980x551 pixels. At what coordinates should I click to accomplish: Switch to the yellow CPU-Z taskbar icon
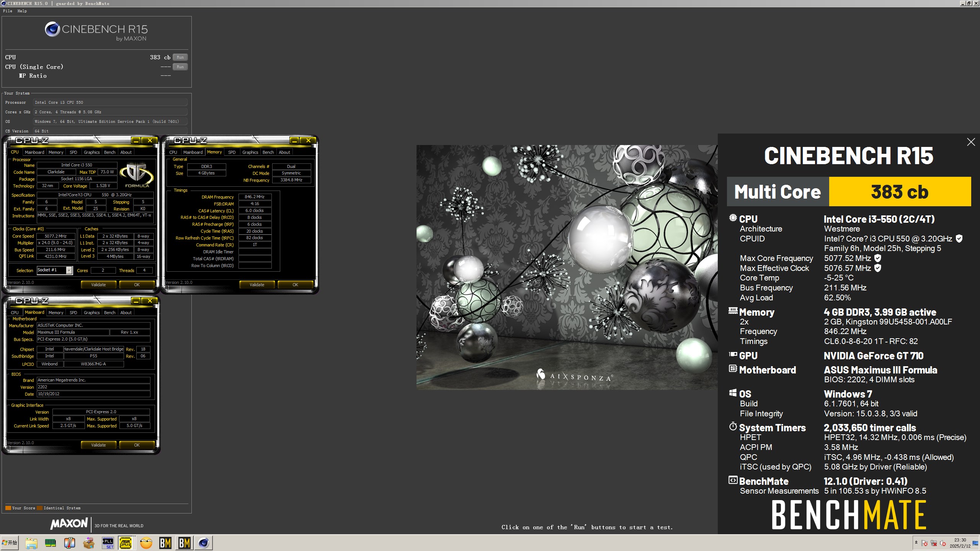[126, 543]
